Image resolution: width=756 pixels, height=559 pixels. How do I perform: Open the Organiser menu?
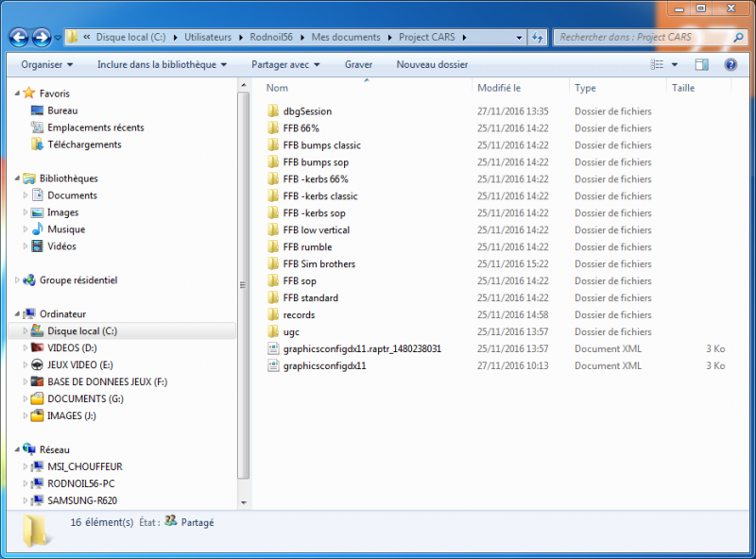(x=46, y=64)
